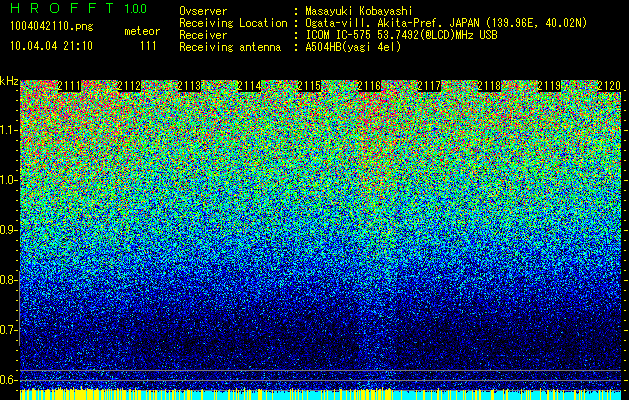Click the 1.1 kHz axis label
The width and height of the screenshot is (629, 400).
pos(8,130)
